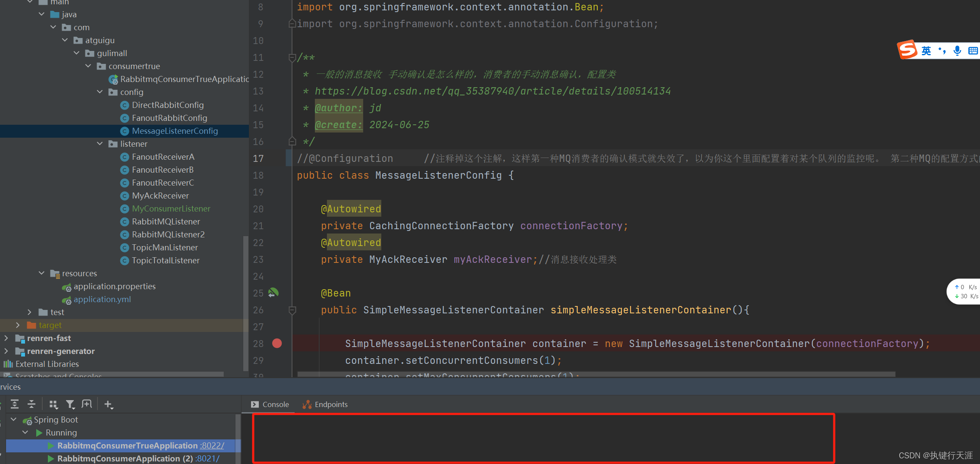The image size is (980, 464).
Task: Click the orange target folder icon
Action: pyautogui.click(x=31, y=325)
